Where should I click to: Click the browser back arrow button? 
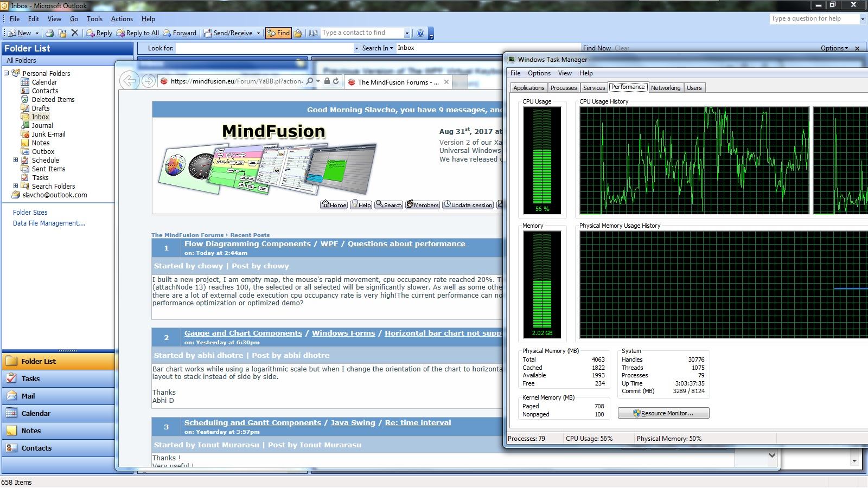pos(129,81)
